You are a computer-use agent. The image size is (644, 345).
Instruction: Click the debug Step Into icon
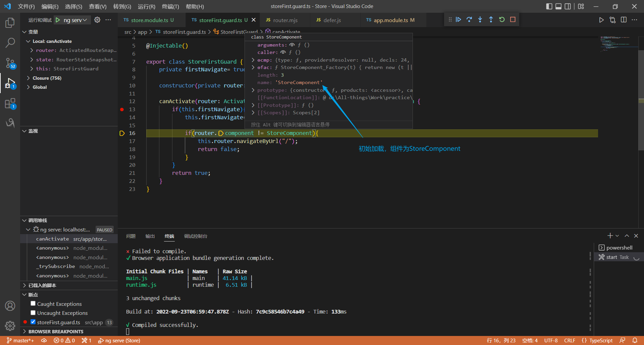[x=480, y=20]
